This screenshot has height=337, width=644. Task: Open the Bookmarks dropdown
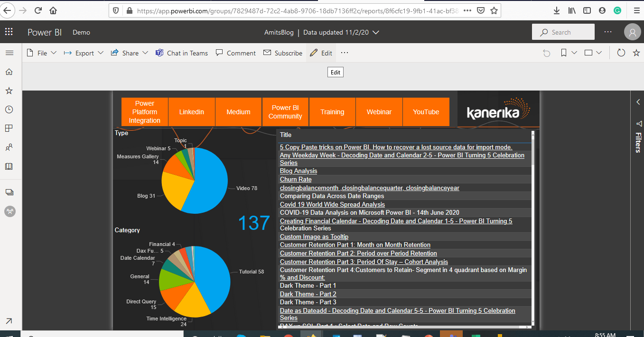569,53
